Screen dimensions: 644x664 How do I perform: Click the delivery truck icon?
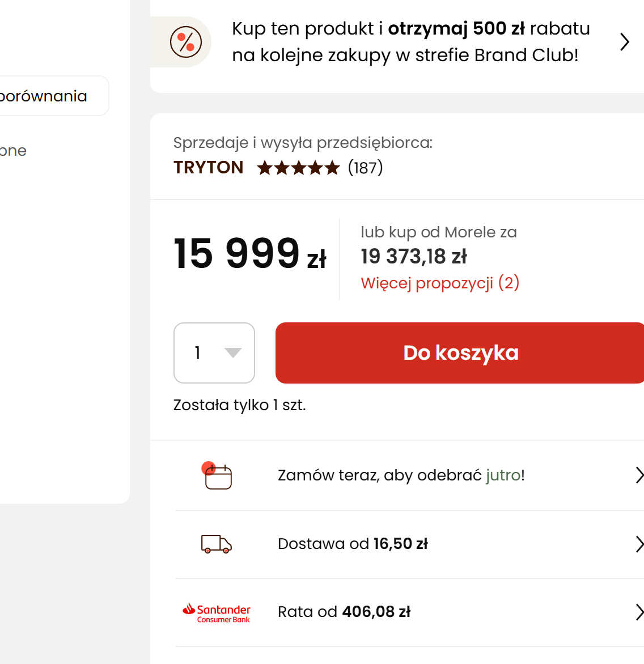click(217, 544)
